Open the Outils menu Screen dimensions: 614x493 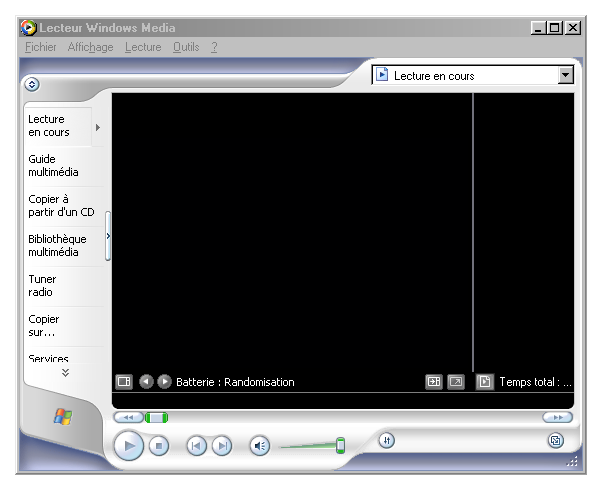[x=186, y=47]
